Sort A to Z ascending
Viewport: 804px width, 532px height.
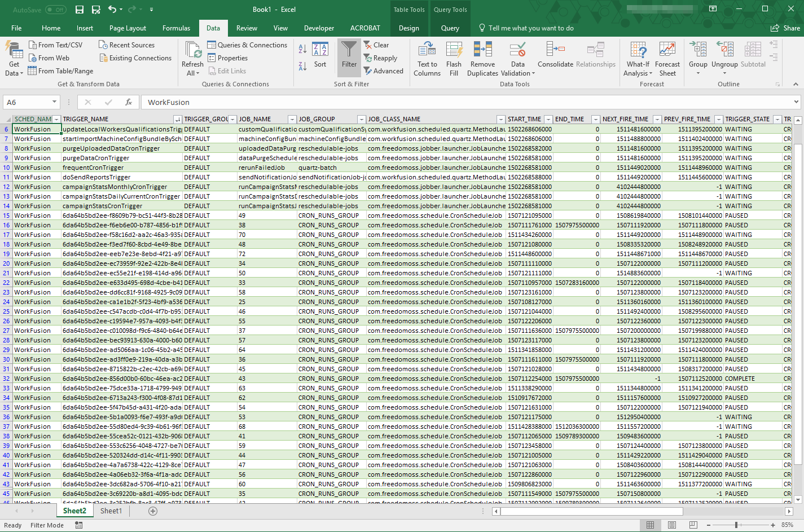click(302, 50)
